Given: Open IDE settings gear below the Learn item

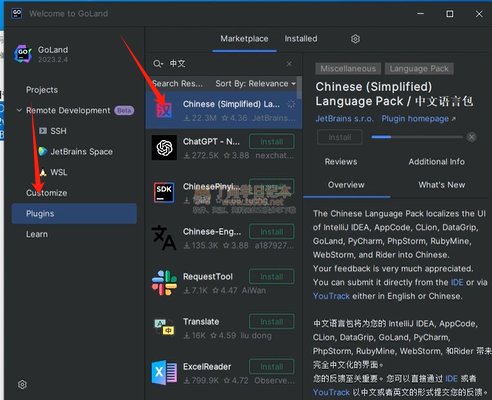Looking at the screenshot, I should click(x=22, y=384).
